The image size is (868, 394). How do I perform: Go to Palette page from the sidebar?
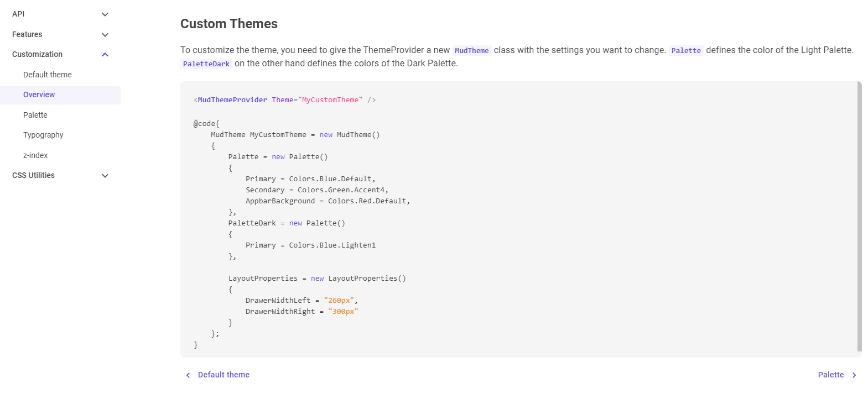35,115
